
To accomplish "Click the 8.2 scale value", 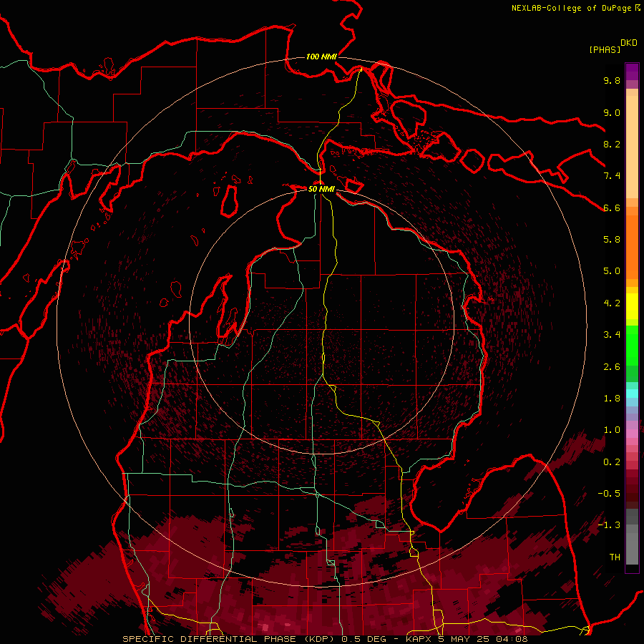I will [612, 144].
